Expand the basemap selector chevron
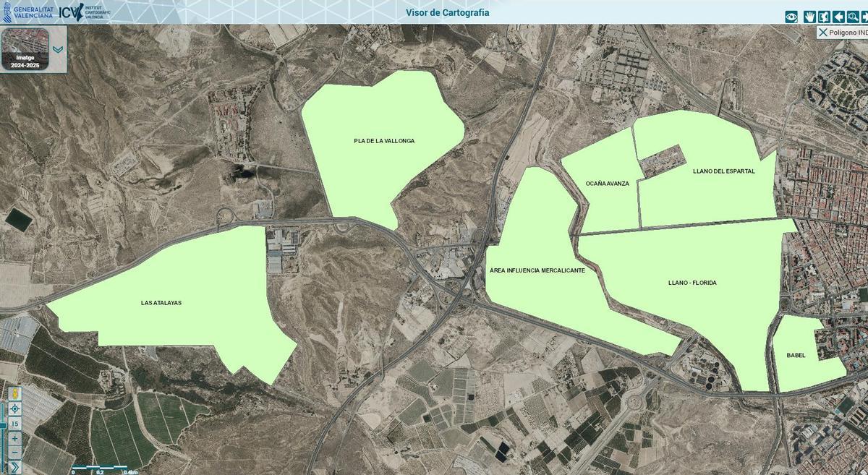 [x=58, y=50]
